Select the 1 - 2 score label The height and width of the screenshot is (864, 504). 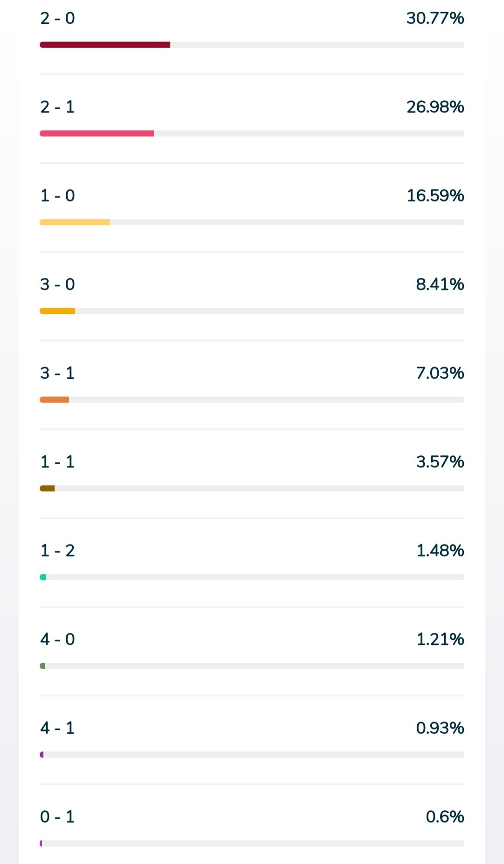point(57,551)
